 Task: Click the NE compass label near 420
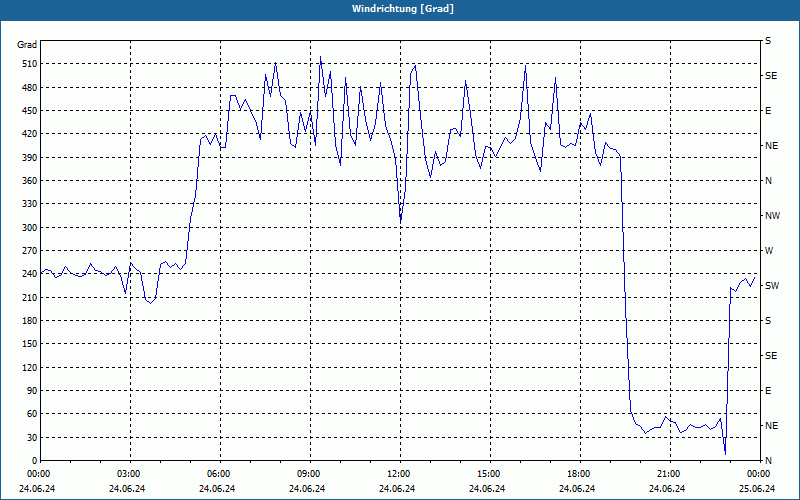coord(771,146)
